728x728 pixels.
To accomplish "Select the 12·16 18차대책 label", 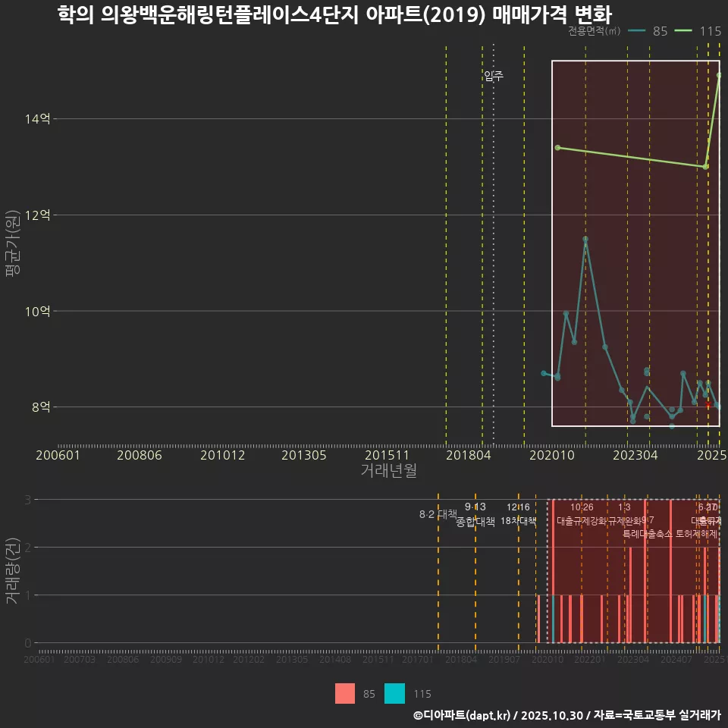I will tap(517, 515).
